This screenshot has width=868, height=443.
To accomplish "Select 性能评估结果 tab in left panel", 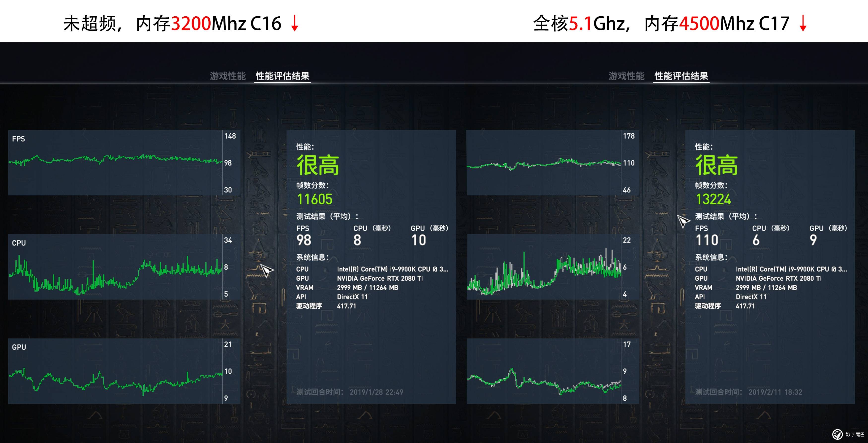I will click(x=282, y=76).
